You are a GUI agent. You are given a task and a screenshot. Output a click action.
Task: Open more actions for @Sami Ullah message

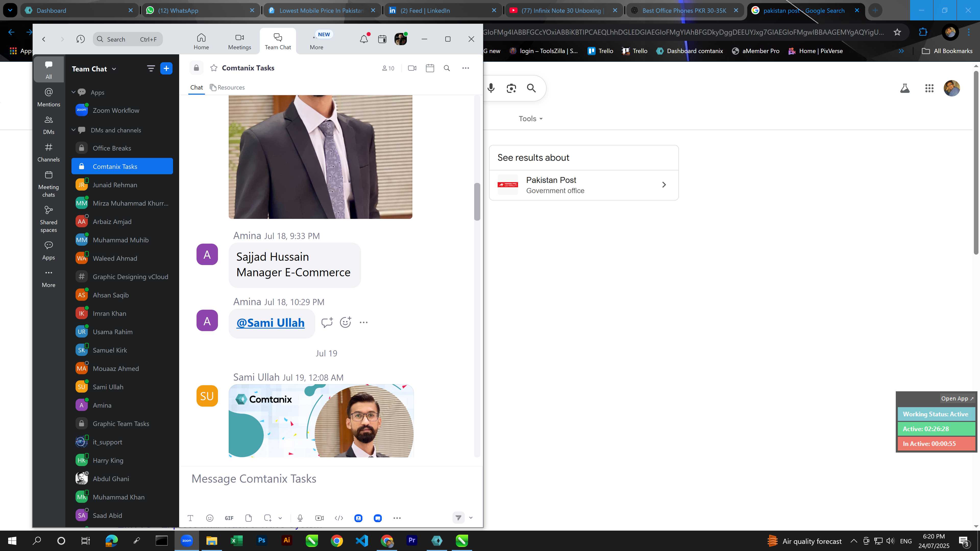(x=364, y=322)
